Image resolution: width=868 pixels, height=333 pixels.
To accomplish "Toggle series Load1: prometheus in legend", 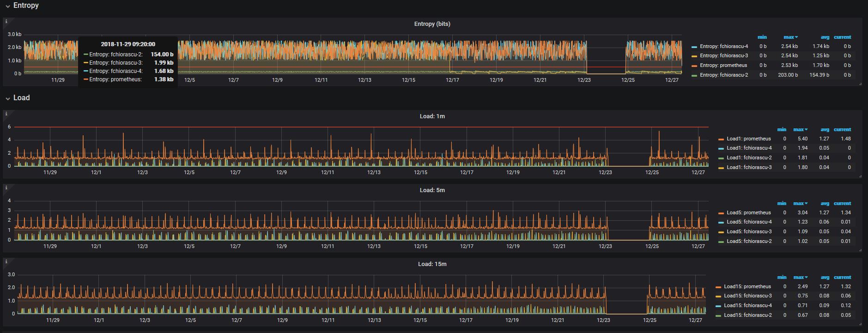I will coord(748,139).
